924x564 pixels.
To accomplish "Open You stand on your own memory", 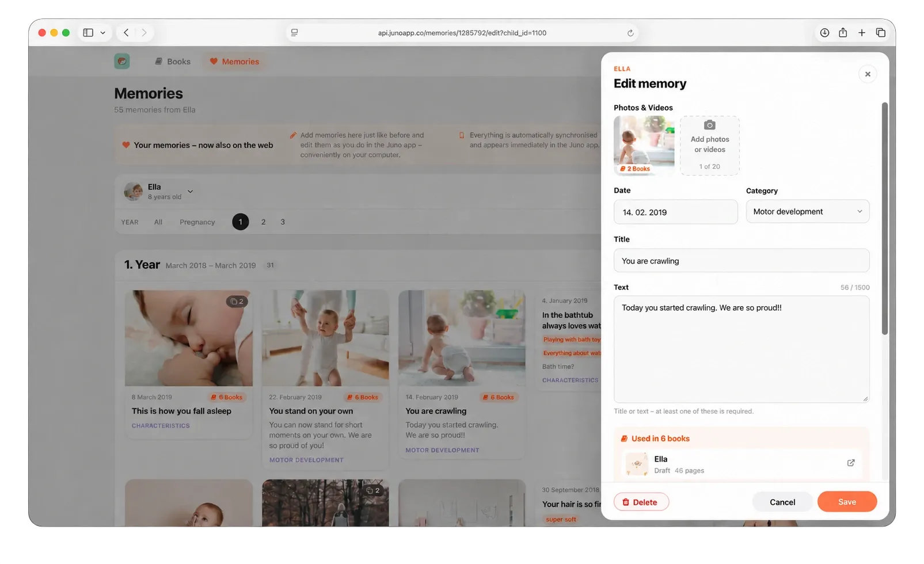I will click(x=311, y=411).
